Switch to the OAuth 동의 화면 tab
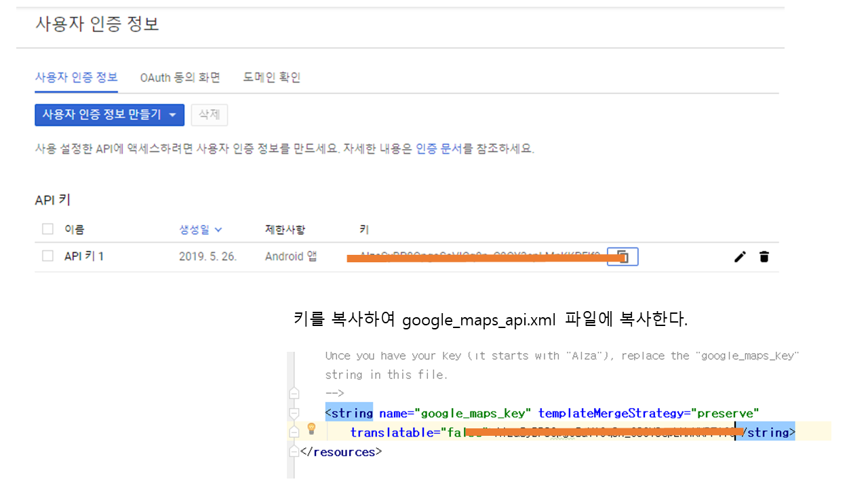Image resolution: width=868 pixels, height=488 pixels. click(x=180, y=77)
